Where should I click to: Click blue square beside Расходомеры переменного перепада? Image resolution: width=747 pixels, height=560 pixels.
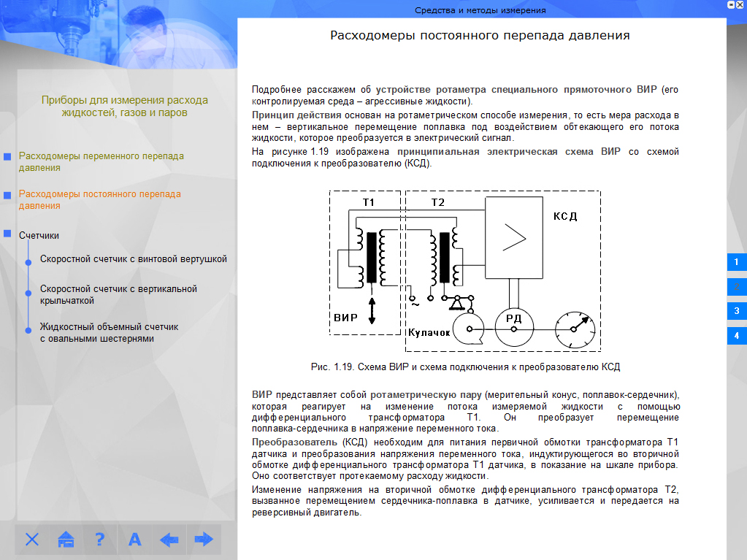[7, 157]
